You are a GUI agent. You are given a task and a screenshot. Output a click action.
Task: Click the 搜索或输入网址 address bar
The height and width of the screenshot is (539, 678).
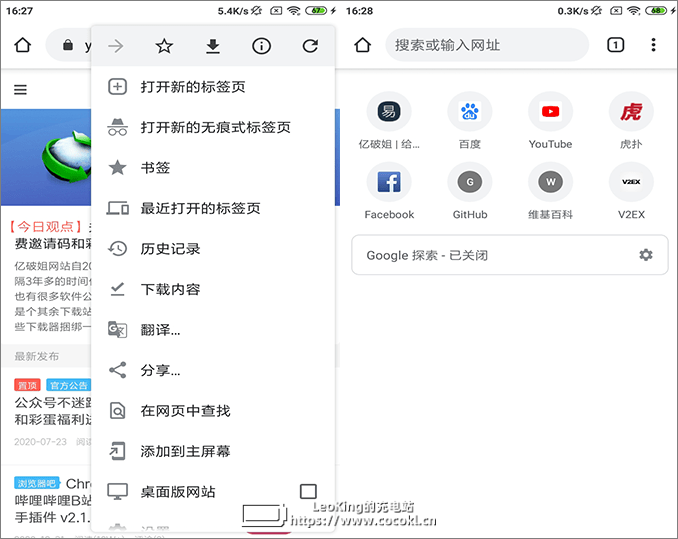pyautogui.click(x=487, y=45)
